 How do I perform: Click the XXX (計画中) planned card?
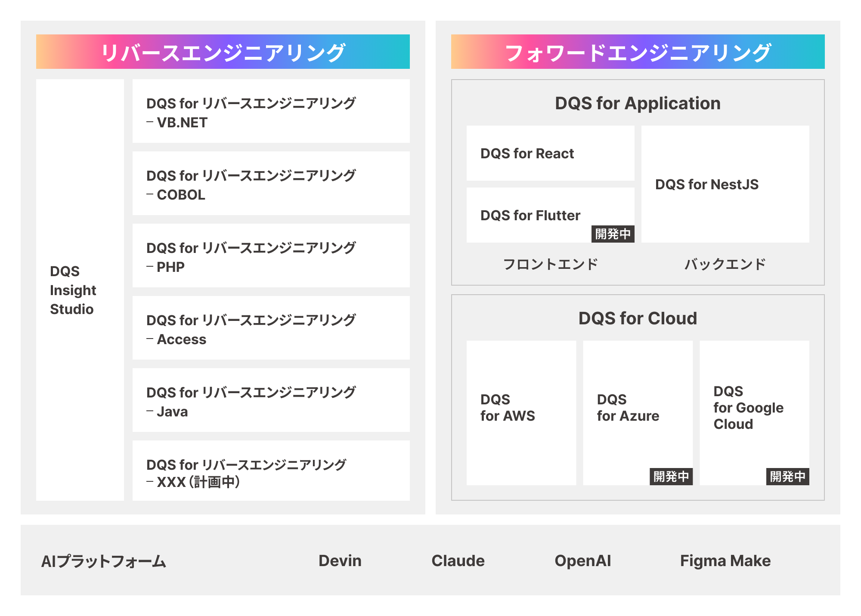click(271, 471)
